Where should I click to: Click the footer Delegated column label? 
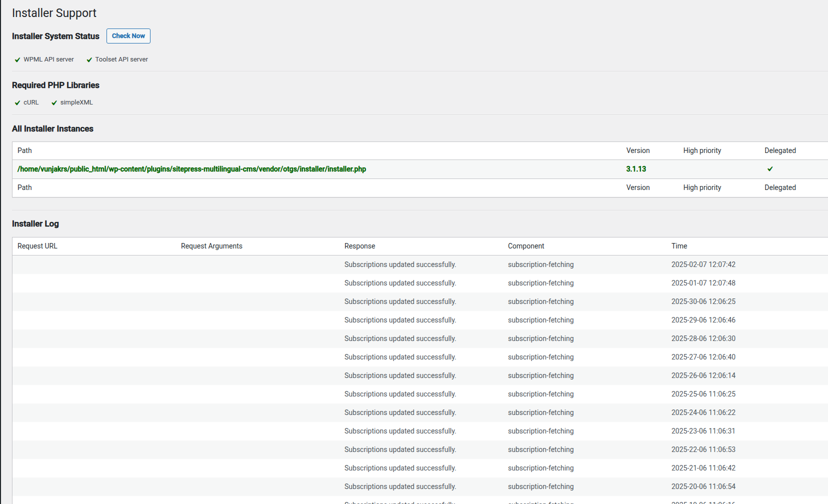pyautogui.click(x=780, y=187)
